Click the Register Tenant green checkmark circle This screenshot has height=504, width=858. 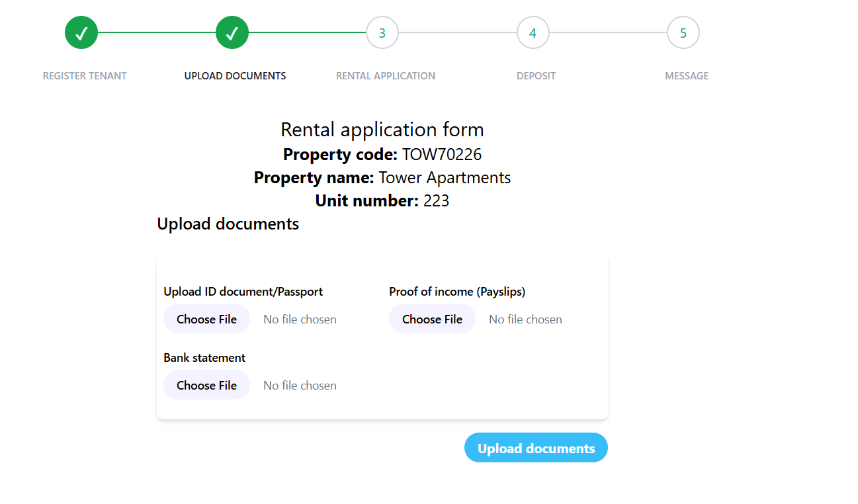81,32
